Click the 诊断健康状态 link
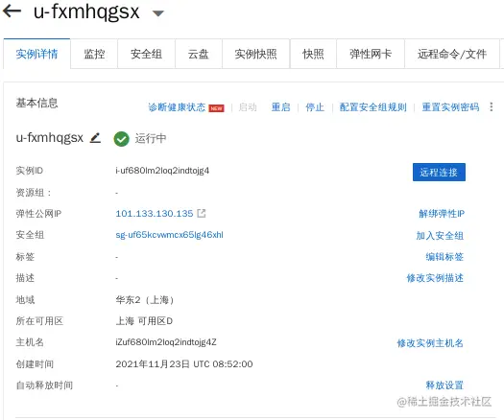Screen dimensions: 504x420 click(x=177, y=107)
